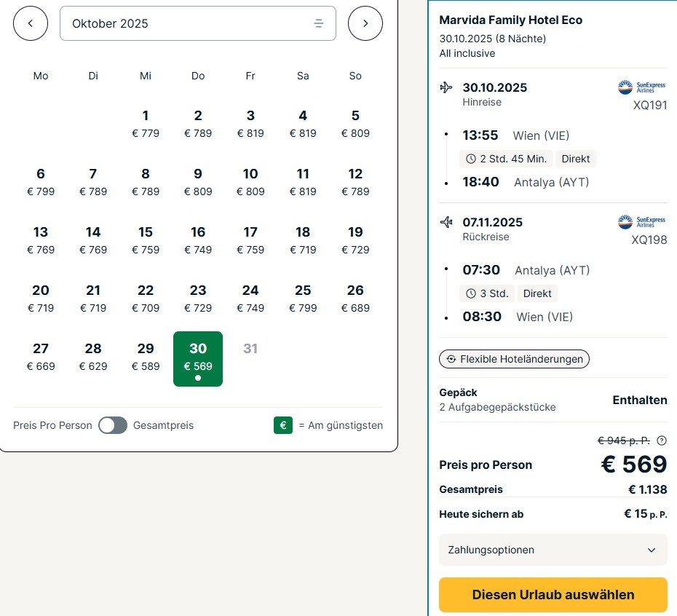
Task: Pick October 16 for € 749
Action: (x=198, y=240)
